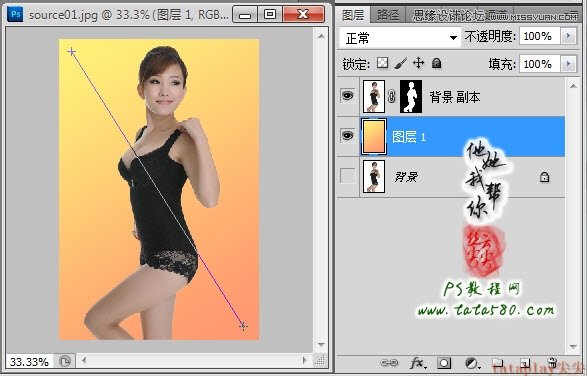
Task: Click the Photoshop Ps document icon
Action: [x=16, y=15]
